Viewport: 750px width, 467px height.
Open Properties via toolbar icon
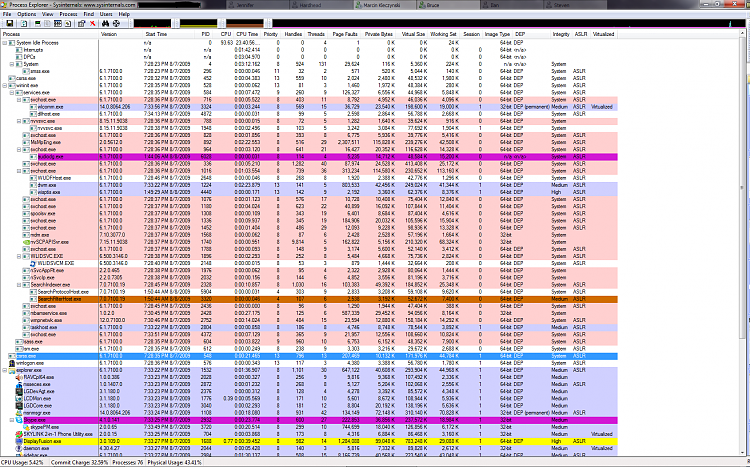[81, 23]
